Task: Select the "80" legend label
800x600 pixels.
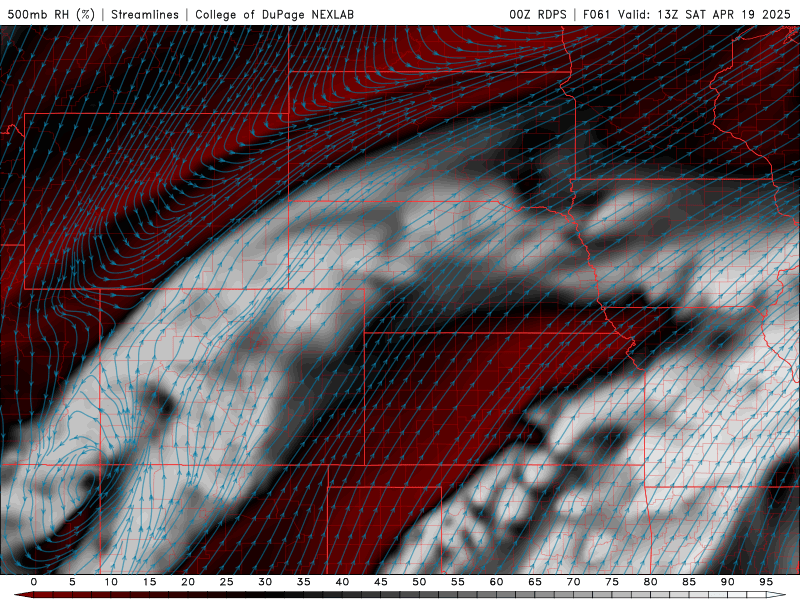Action: (x=650, y=582)
